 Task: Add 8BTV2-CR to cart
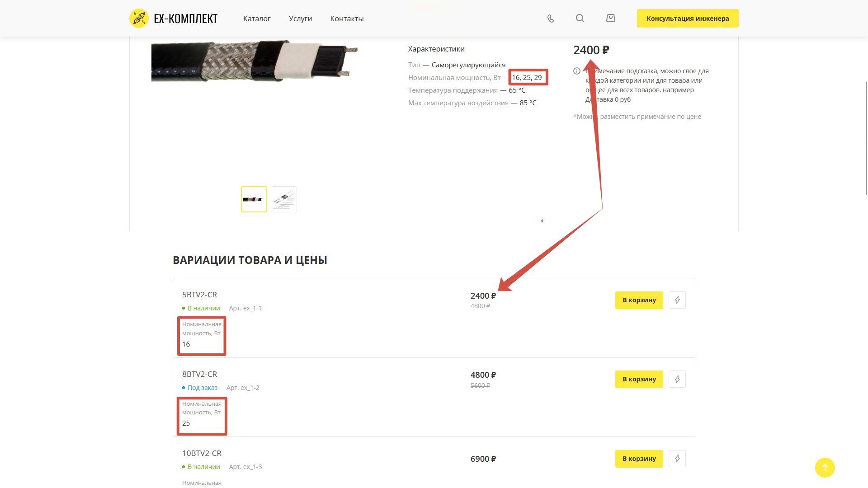pyautogui.click(x=639, y=379)
